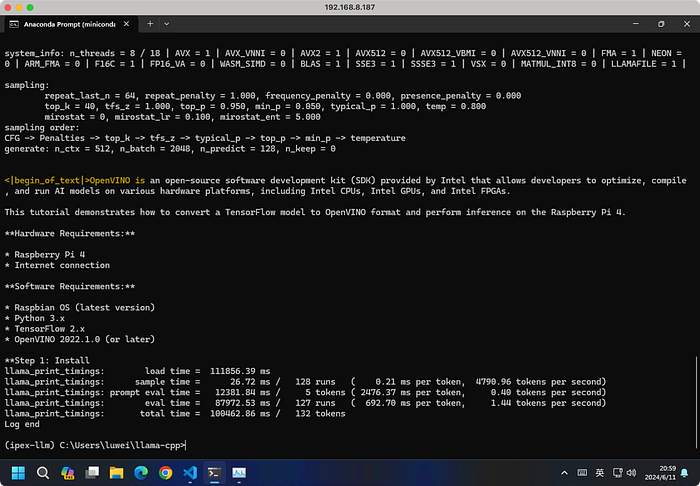The height and width of the screenshot is (486, 700).
Task: Click "4790.96 tokens per second" text
Action: click(540, 382)
